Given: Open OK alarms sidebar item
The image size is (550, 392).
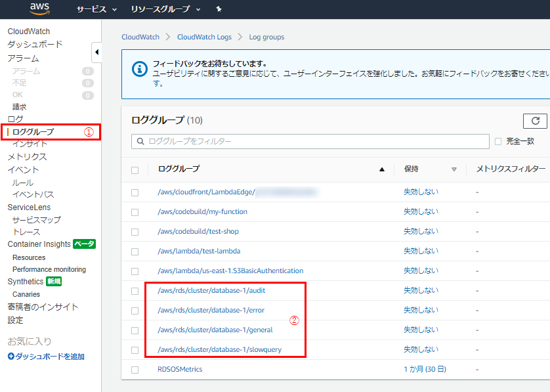Looking at the screenshot, I should pos(18,95).
